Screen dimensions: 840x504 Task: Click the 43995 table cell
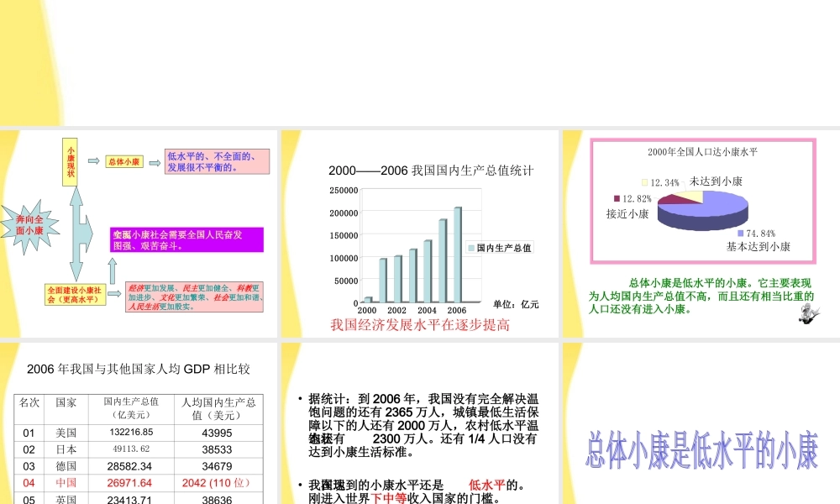point(217,433)
